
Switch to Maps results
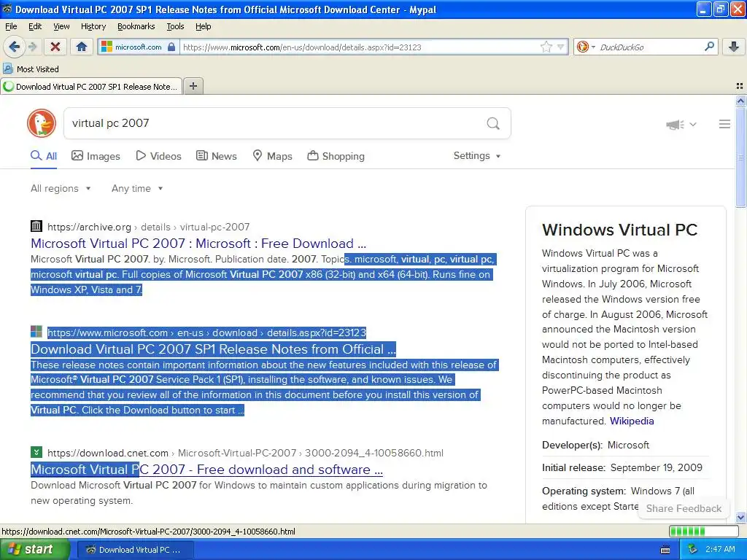pyautogui.click(x=273, y=156)
